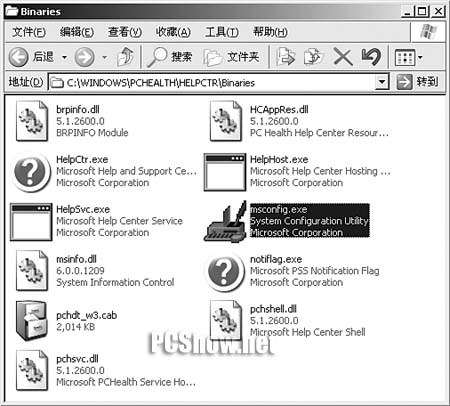
Task: Click the Forward arrow toolbar icon
Action: click(x=84, y=57)
